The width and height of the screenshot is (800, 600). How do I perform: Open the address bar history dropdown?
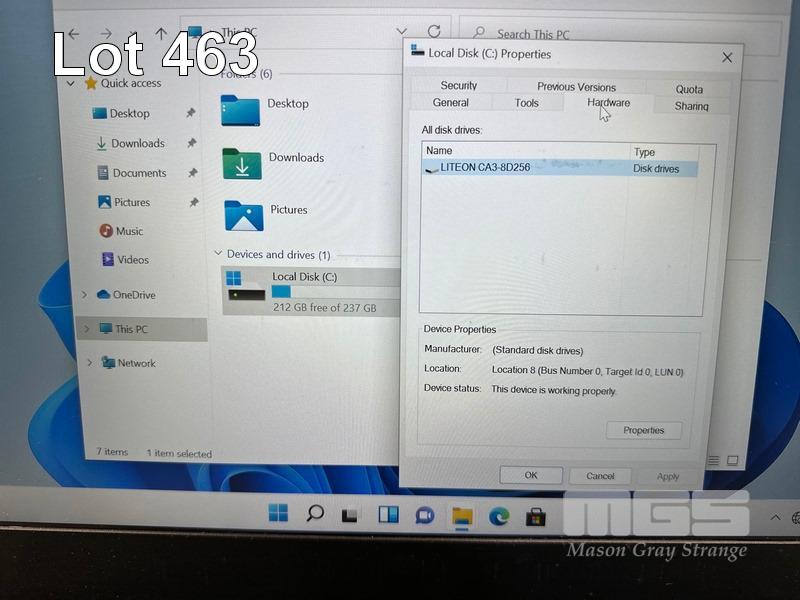point(402,32)
